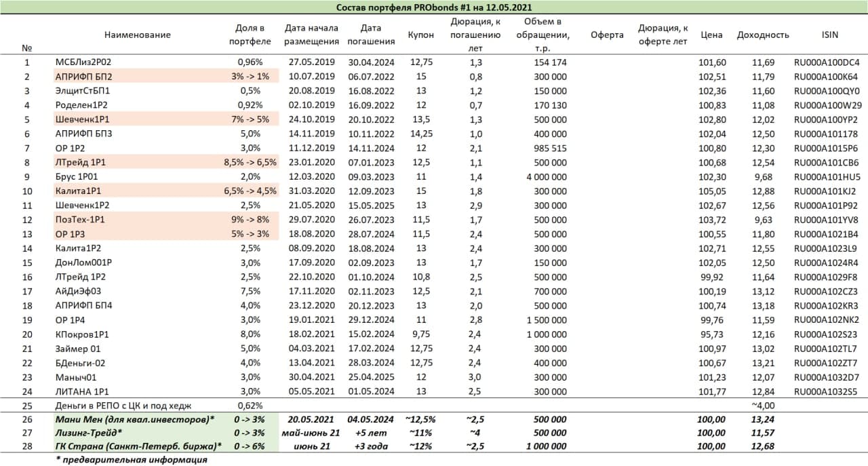868x466 pixels.
Task: Click the green 'Мани Мен (для квал.инвесторов)*' cell
Action: tap(135, 420)
